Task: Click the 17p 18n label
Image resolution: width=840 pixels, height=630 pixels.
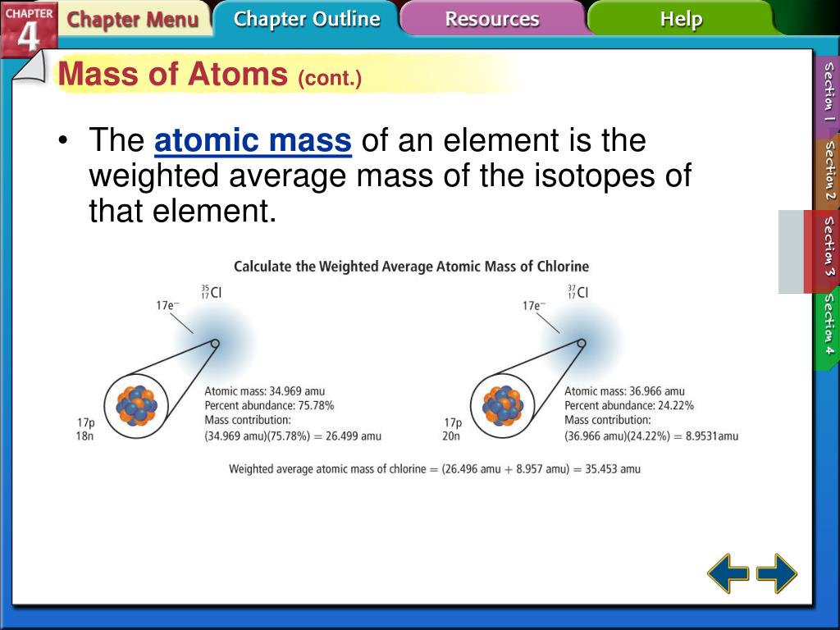Action: [85, 429]
